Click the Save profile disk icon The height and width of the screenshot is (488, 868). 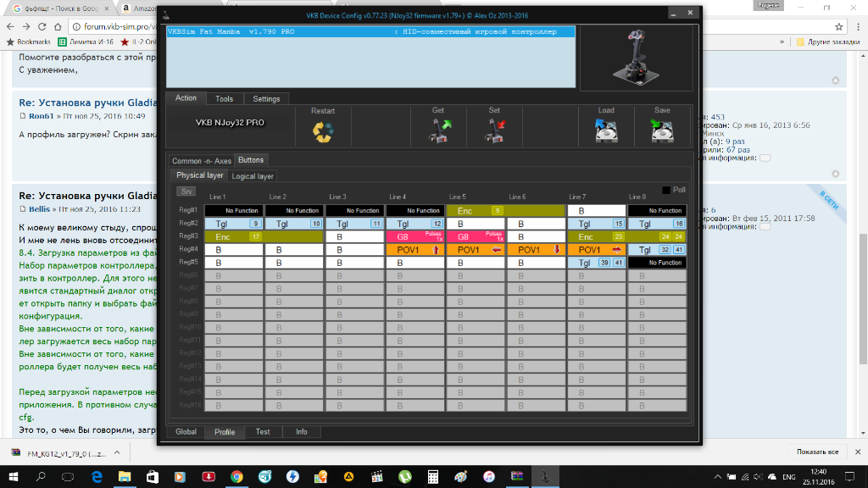pyautogui.click(x=662, y=131)
